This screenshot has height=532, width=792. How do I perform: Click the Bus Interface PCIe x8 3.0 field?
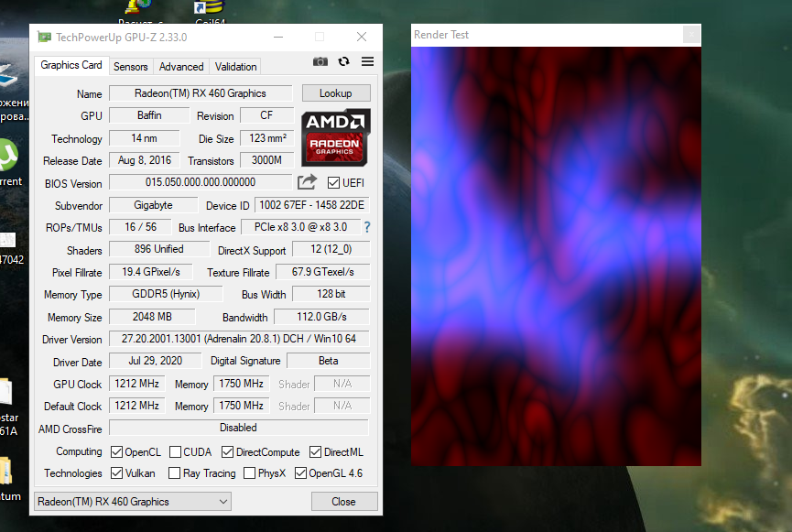[301, 227]
